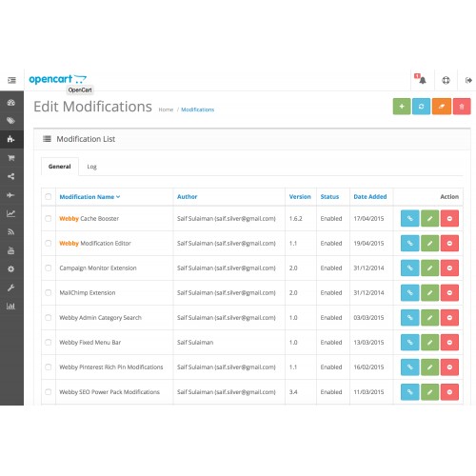
Task: Click the Saif Sulaiman author without email
Action: tap(195, 343)
